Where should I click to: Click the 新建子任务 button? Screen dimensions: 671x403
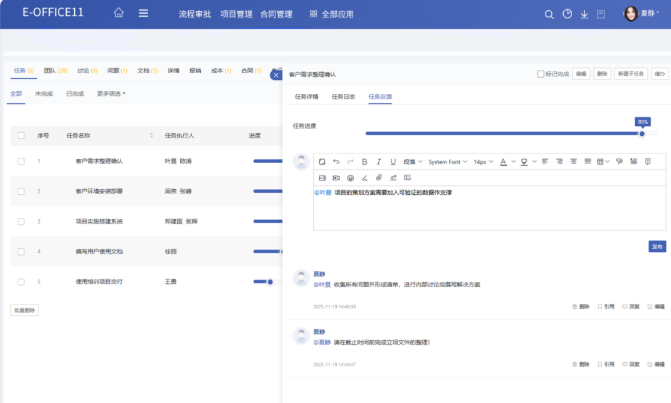[630, 74]
